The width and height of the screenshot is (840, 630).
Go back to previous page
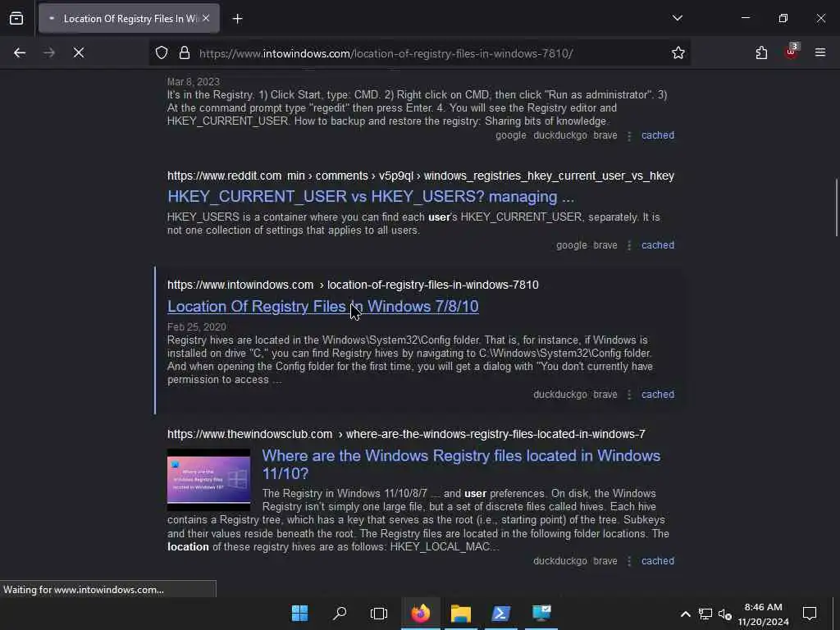point(20,52)
